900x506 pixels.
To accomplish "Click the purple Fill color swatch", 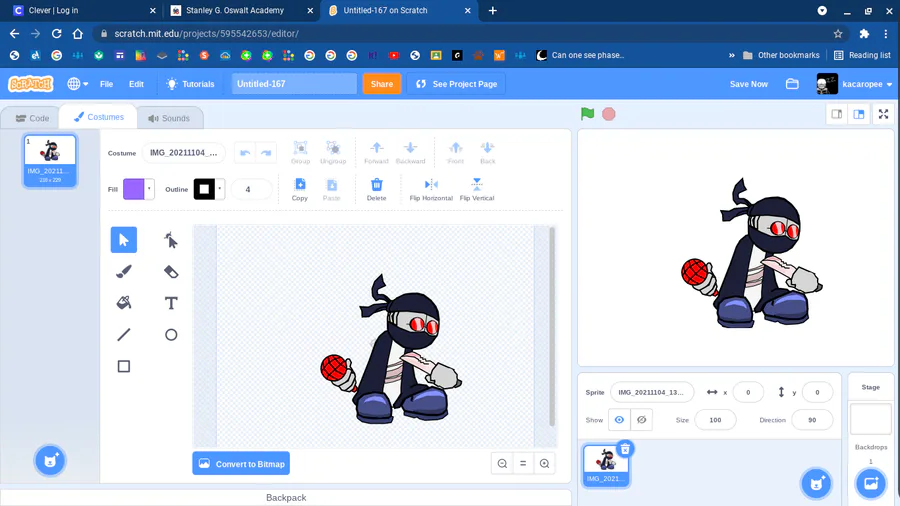I will click(x=134, y=189).
